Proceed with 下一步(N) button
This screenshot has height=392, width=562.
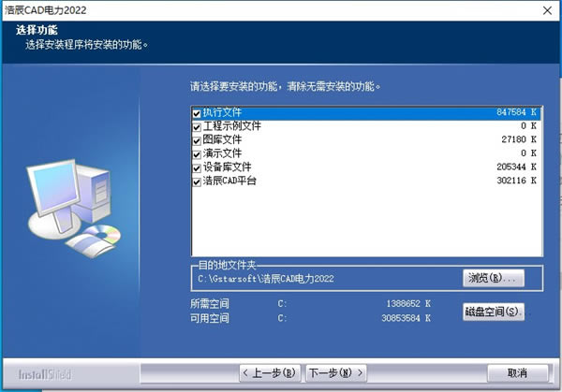click(335, 372)
